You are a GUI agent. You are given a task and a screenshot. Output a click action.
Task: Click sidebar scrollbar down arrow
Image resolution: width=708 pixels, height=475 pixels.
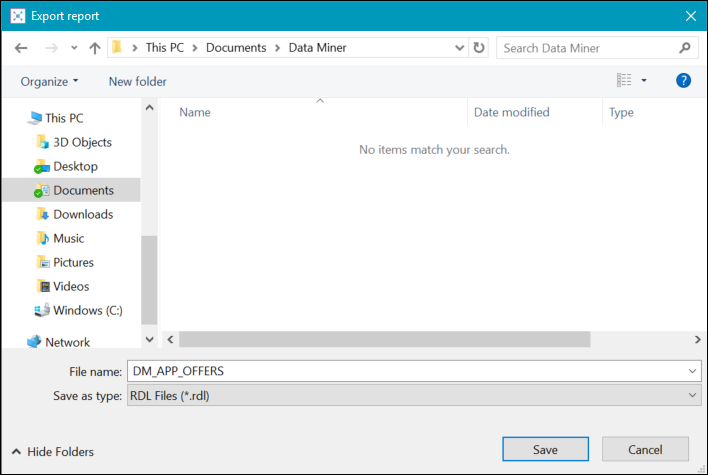point(149,340)
